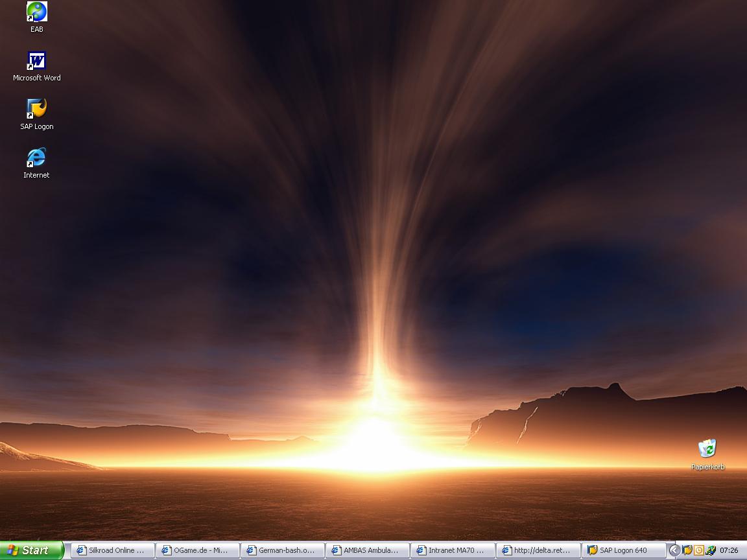747x560 pixels.
Task: Bring up AMBAS Ambulanz window from taskbar
Action: coord(368,550)
